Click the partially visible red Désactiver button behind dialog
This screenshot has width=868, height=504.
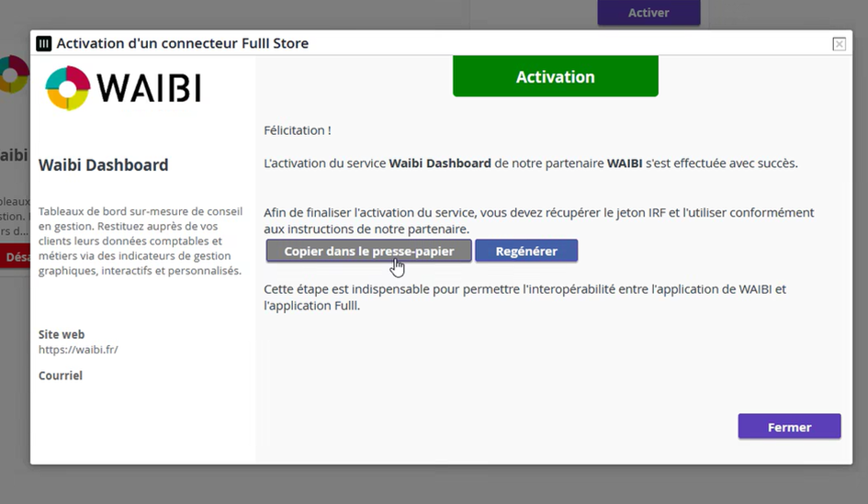tap(15, 257)
